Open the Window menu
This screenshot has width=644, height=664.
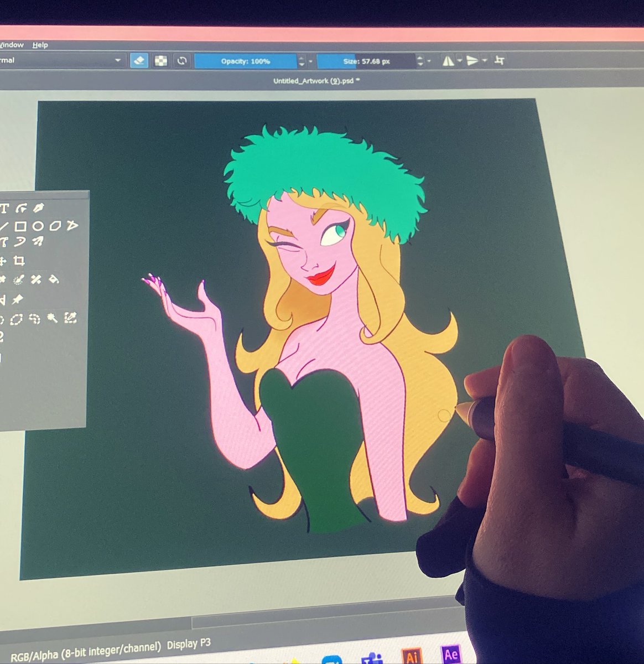12,45
